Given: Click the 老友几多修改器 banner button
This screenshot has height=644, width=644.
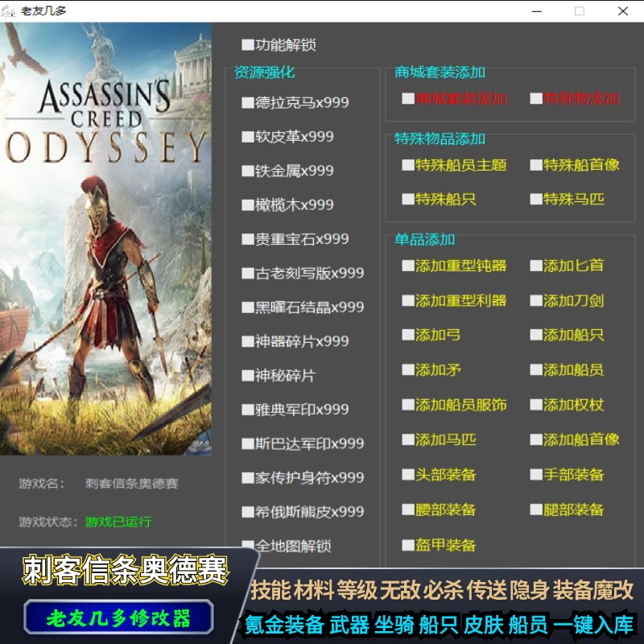Looking at the screenshot, I should click(118, 617).
